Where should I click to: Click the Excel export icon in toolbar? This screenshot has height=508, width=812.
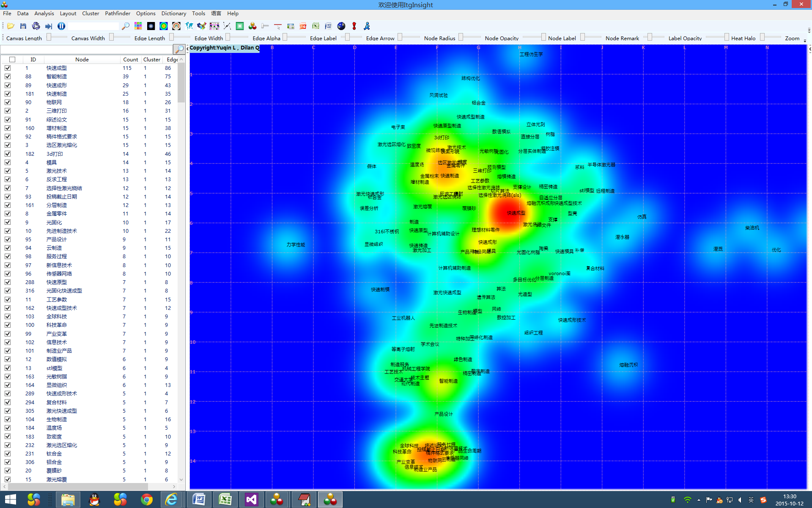click(x=315, y=26)
